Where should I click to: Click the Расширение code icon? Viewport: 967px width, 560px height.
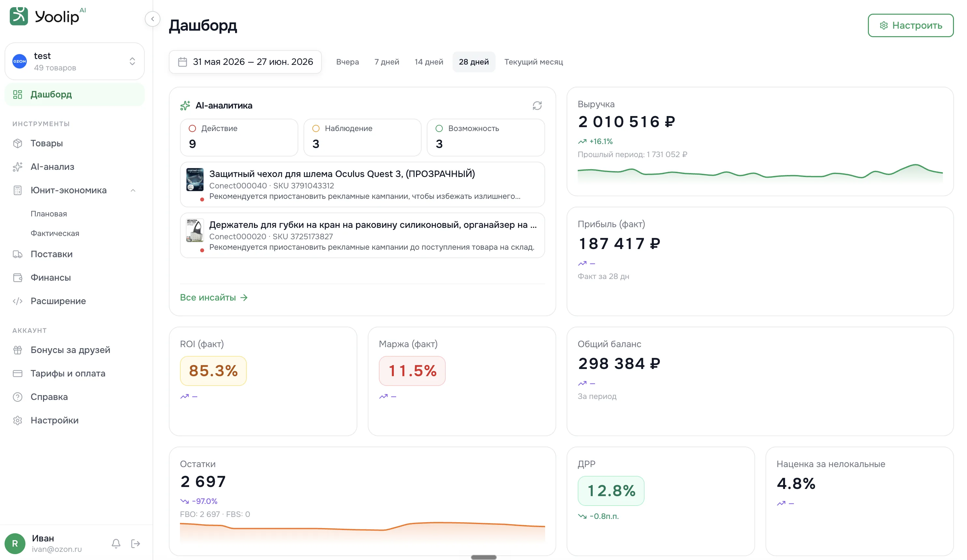[x=18, y=301]
